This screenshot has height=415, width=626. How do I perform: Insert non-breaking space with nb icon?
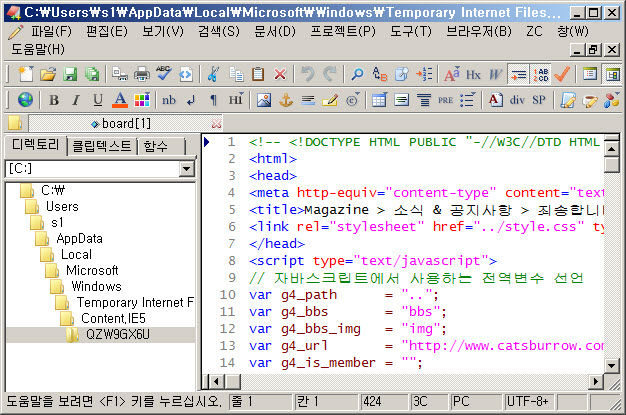click(x=169, y=99)
